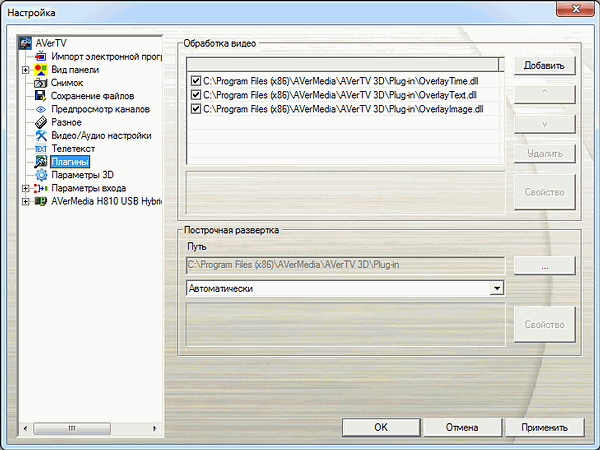Click the AVerMedia H810 device icon
Image resolution: width=600 pixels, height=450 pixels.
pyautogui.click(x=41, y=201)
